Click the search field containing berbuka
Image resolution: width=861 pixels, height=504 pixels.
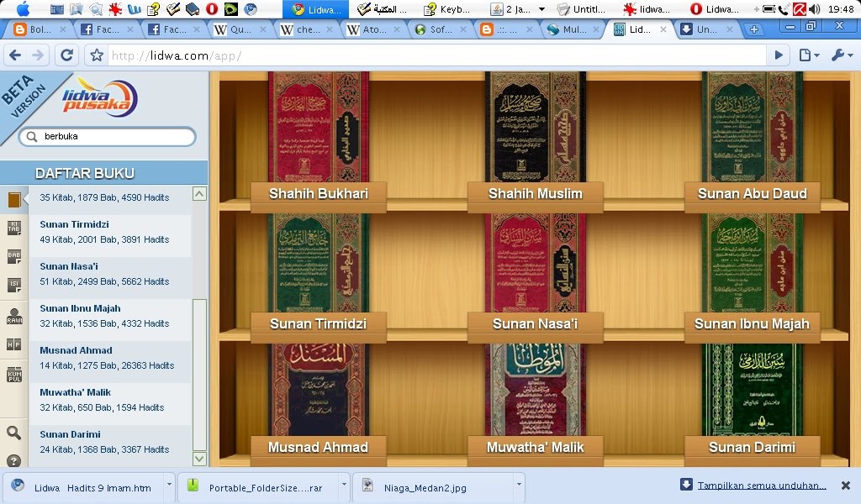coord(116,136)
